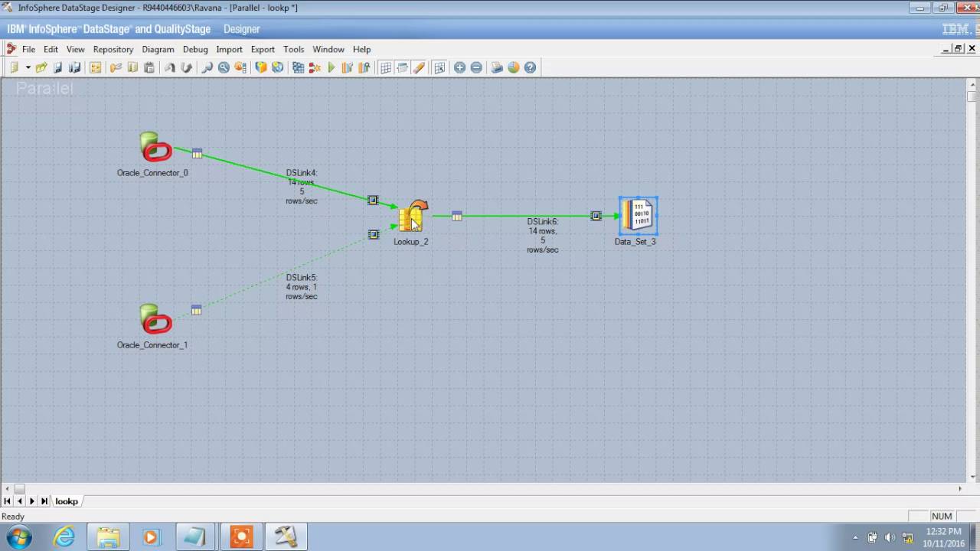Open the Import menu

[229, 49]
